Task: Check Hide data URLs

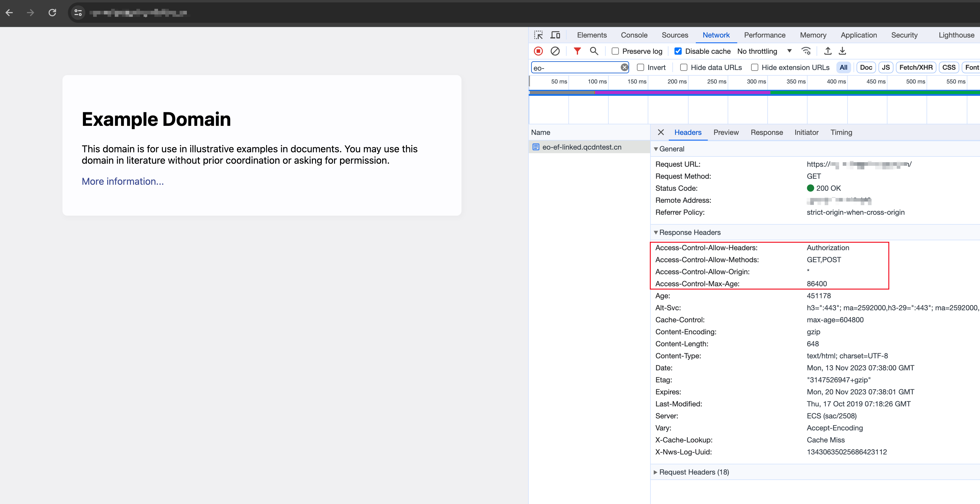Action: click(x=684, y=67)
